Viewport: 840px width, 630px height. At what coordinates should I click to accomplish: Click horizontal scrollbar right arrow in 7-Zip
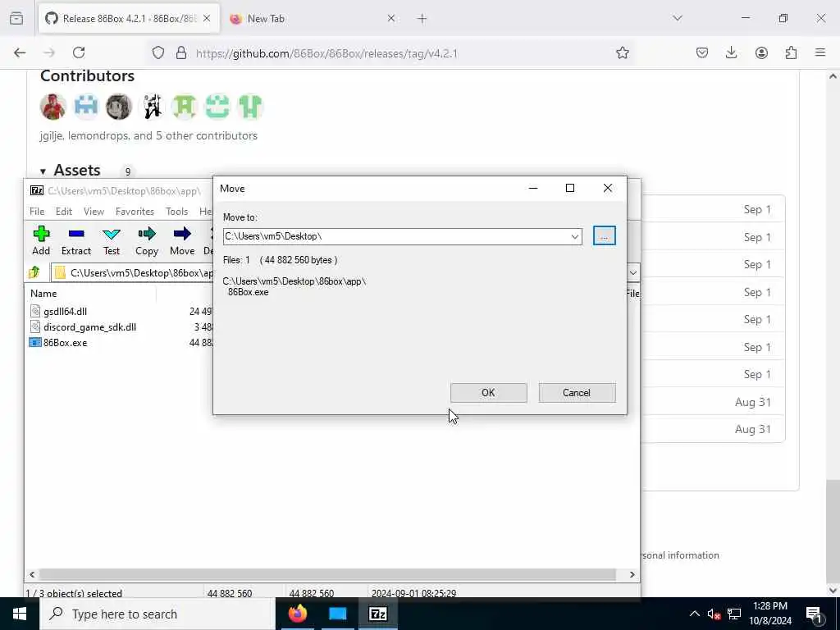(x=632, y=575)
